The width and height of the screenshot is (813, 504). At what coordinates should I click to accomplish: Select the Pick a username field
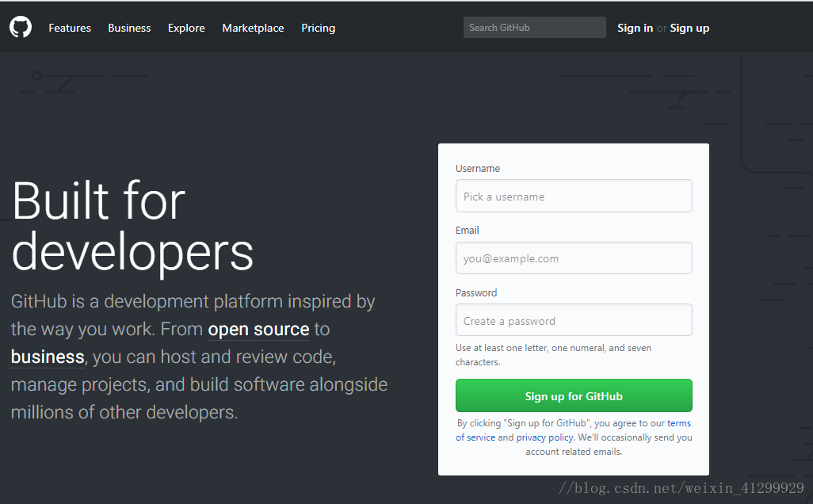coord(574,196)
